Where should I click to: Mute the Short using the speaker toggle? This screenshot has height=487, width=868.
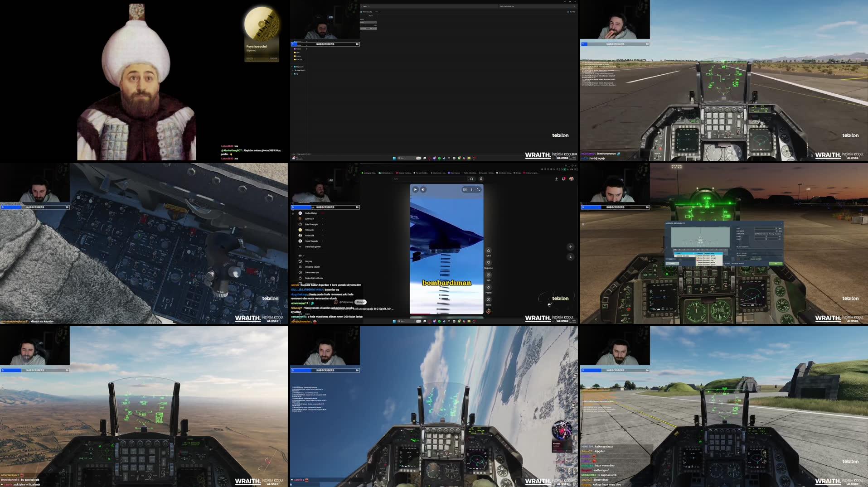coord(423,190)
